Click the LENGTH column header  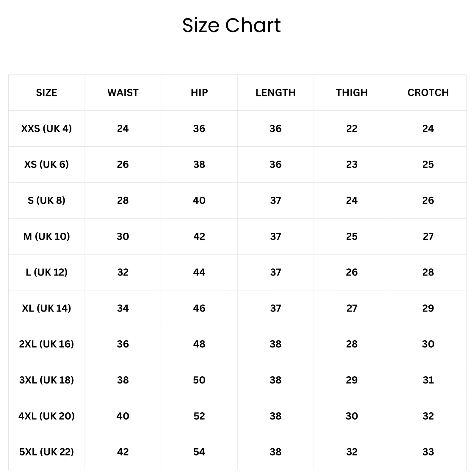(x=275, y=93)
